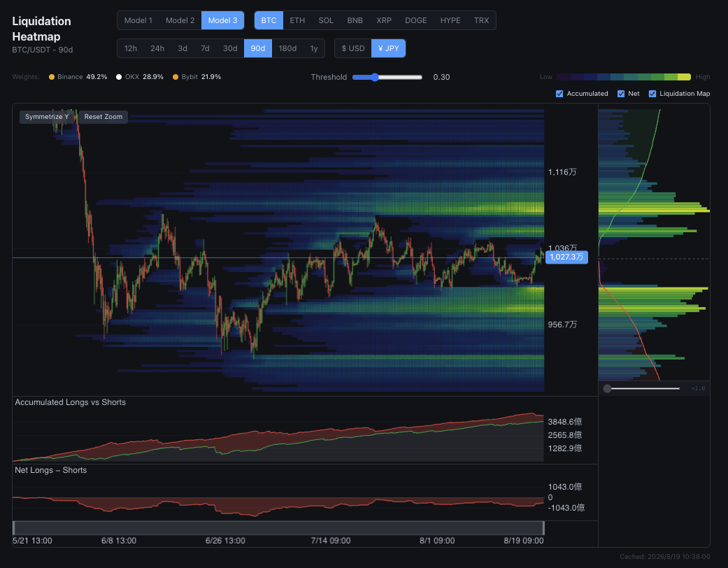Viewport: 728px width, 568px height.
Task: Toggle the Net checkbox
Action: 621,94
